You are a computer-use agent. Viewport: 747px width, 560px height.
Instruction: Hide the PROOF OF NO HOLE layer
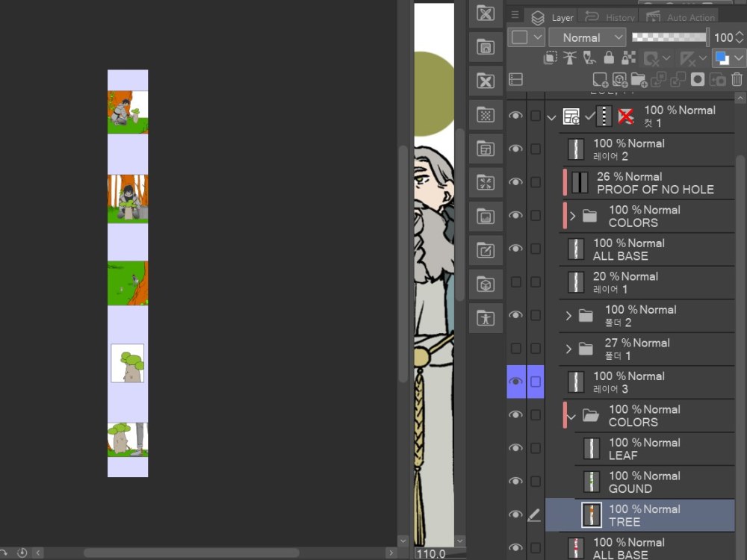515,182
